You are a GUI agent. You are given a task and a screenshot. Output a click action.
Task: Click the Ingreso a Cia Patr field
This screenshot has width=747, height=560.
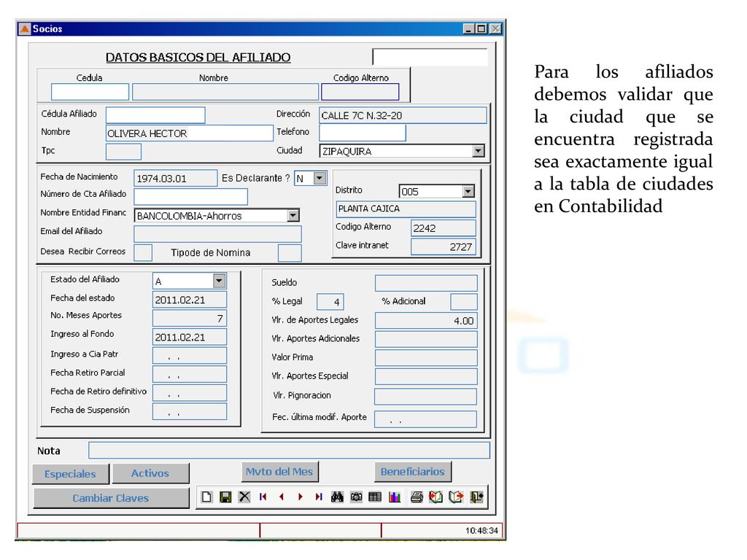click(x=190, y=355)
